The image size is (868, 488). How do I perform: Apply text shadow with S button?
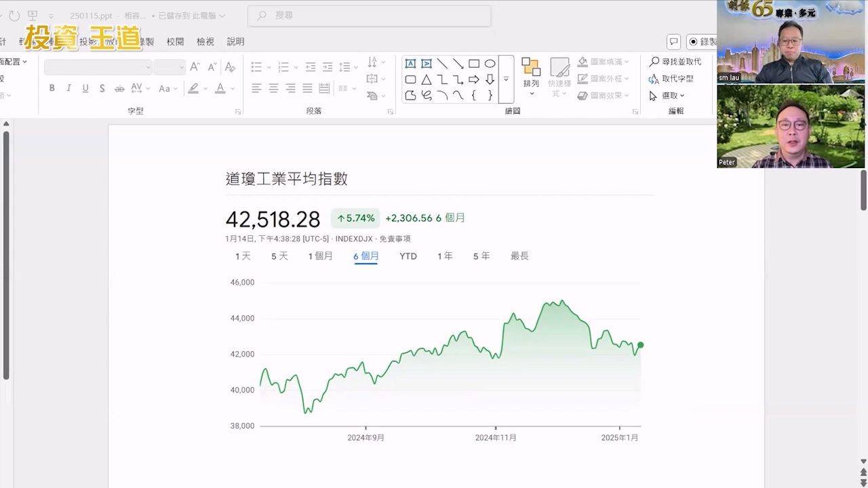[102, 88]
